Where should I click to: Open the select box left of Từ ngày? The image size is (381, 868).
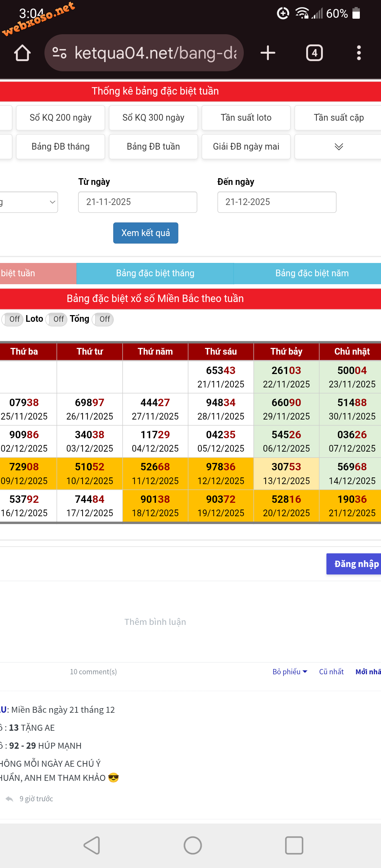[x=28, y=202]
